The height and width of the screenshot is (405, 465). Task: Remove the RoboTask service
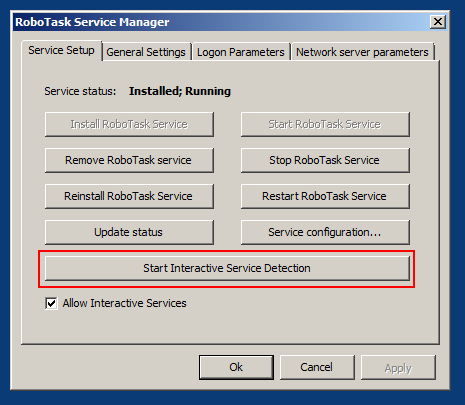pyautogui.click(x=129, y=160)
